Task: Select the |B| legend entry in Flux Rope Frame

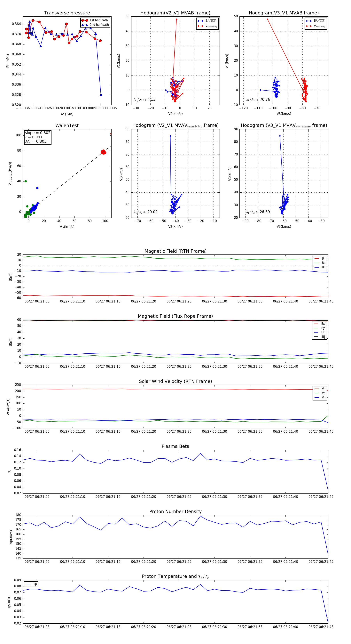Action: [320, 337]
